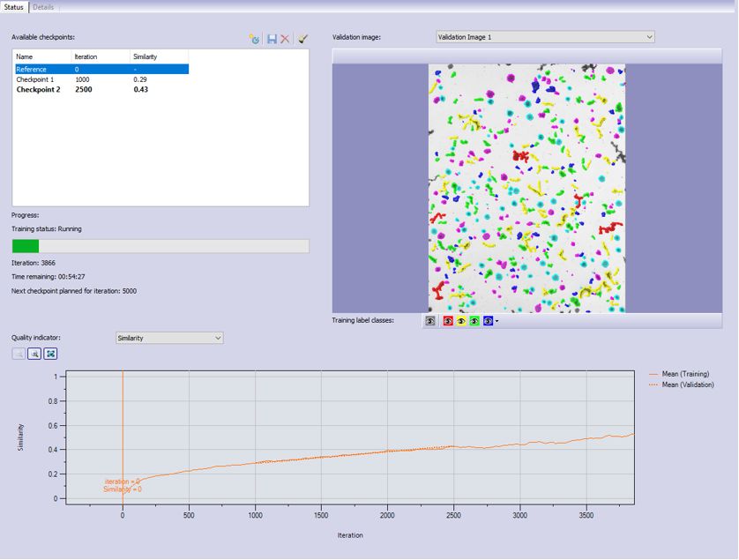
Task: Save the selected checkpoint with the floppy icon
Action: click(272, 39)
